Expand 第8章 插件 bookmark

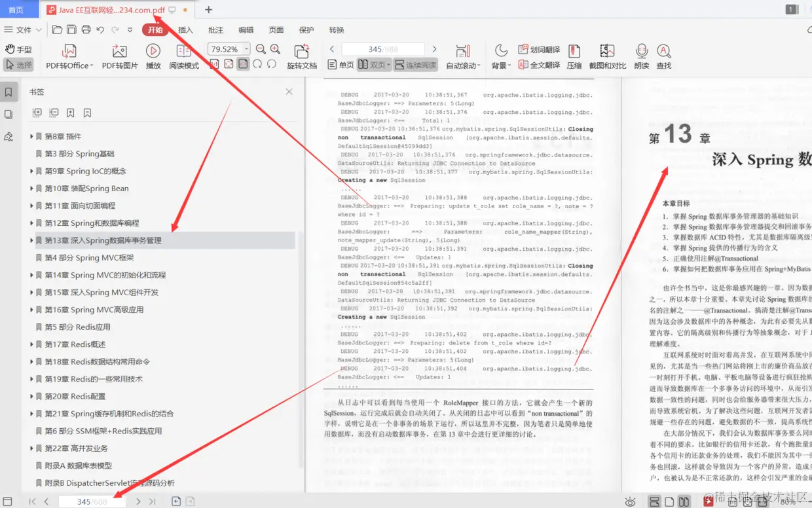click(31, 136)
